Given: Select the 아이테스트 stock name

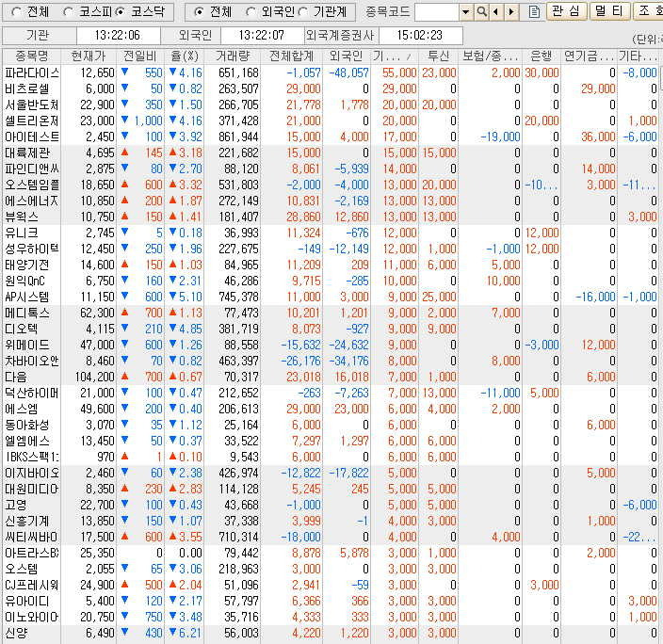Looking at the screenshot, I should pos(32,137).
